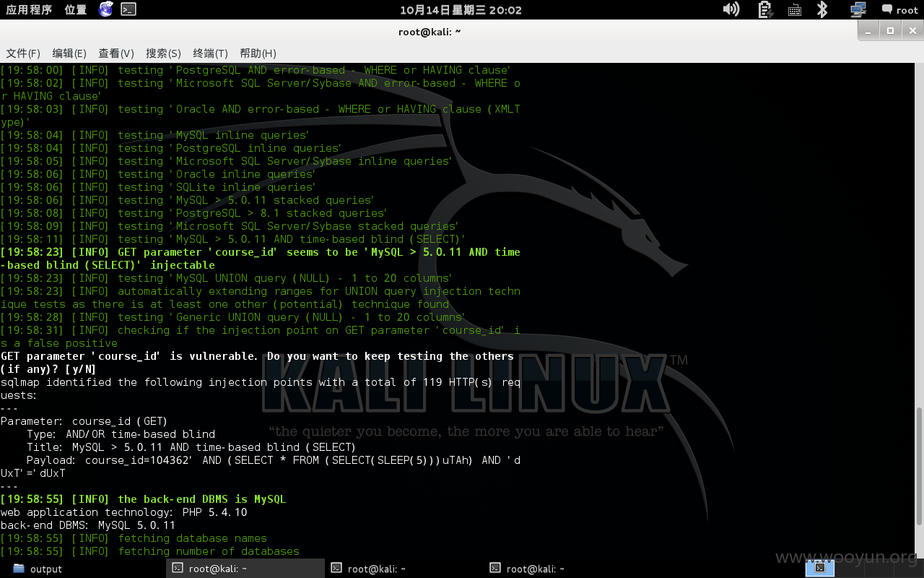Open the keyboard input indicator
This screenshot has width=924, height=578.
coord(794,10)
